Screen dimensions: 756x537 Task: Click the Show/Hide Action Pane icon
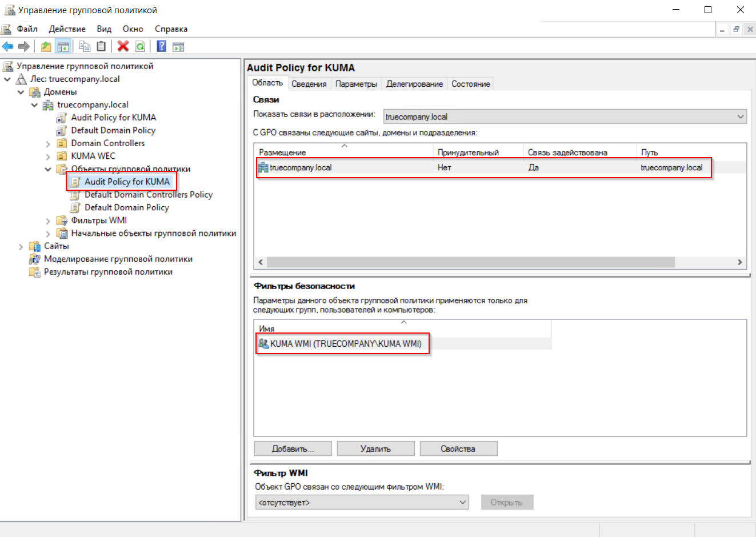[x=178, y=47]
